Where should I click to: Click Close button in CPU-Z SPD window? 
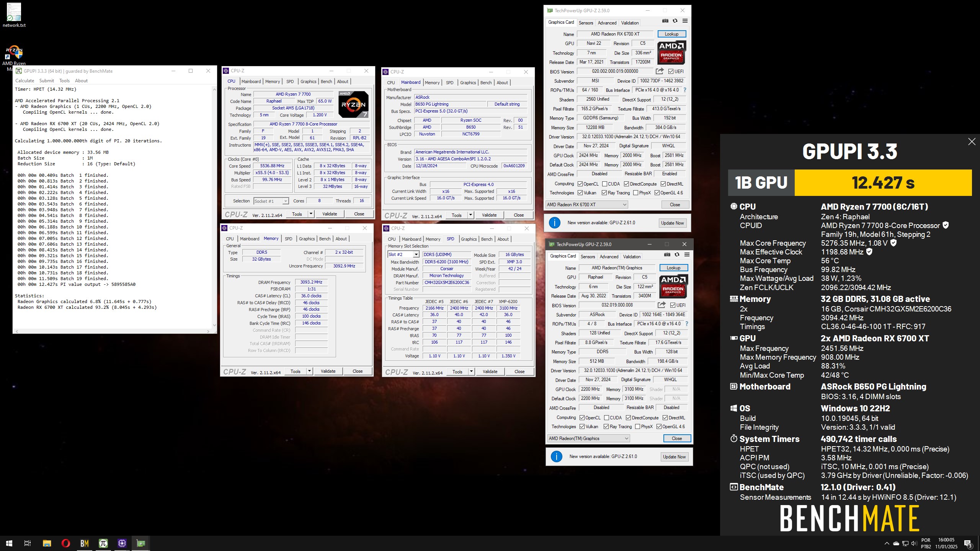(x=519, y=372)
